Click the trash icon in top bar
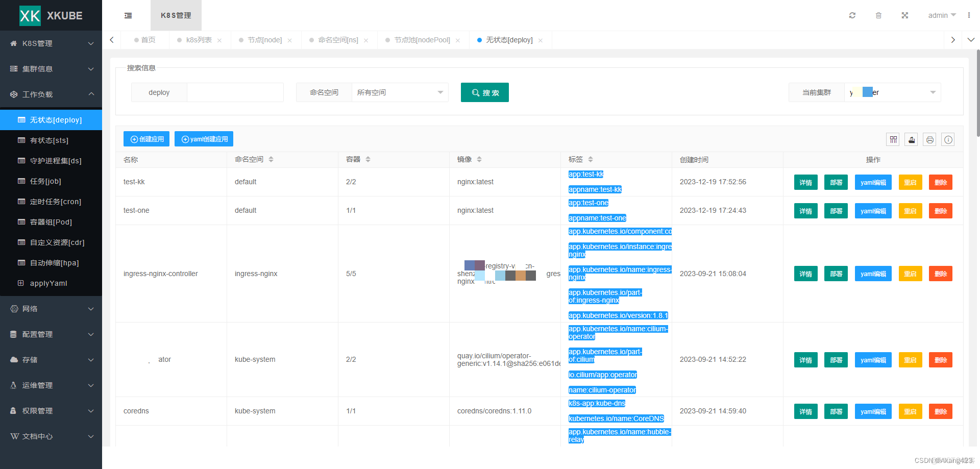 [x=878, y=15]
